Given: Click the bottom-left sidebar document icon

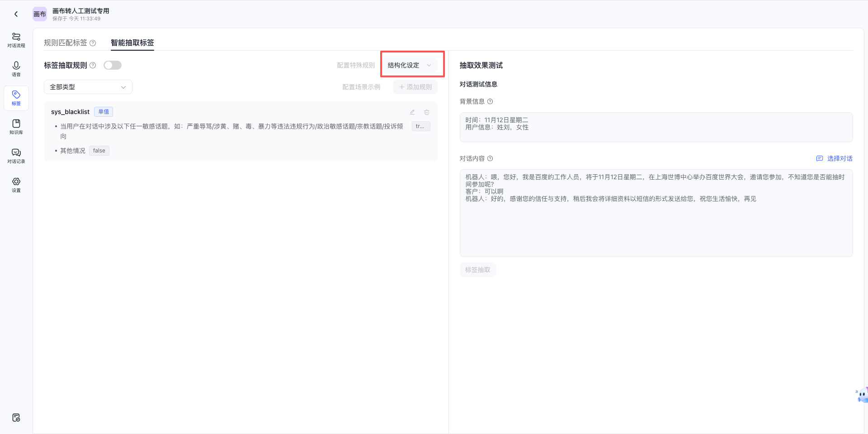Looking at the screenshot, I should coord(16,417).
